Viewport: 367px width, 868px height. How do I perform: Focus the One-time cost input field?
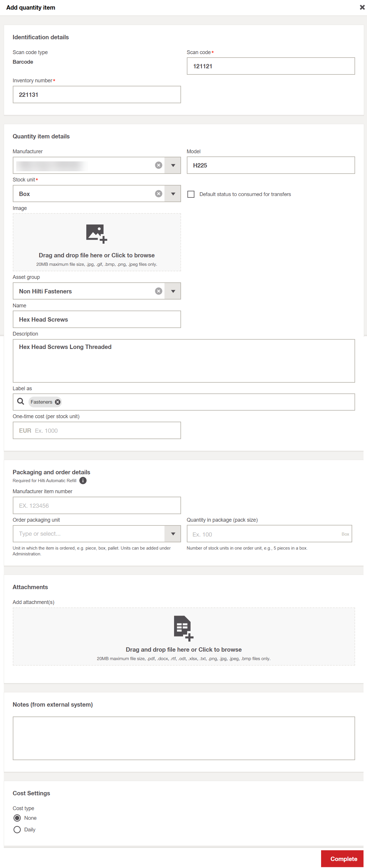coord(97,431)
